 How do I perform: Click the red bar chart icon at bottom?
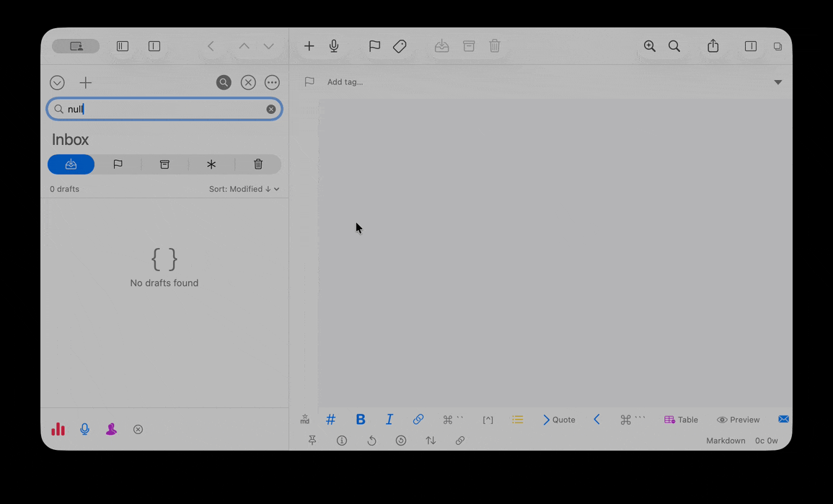58,429
